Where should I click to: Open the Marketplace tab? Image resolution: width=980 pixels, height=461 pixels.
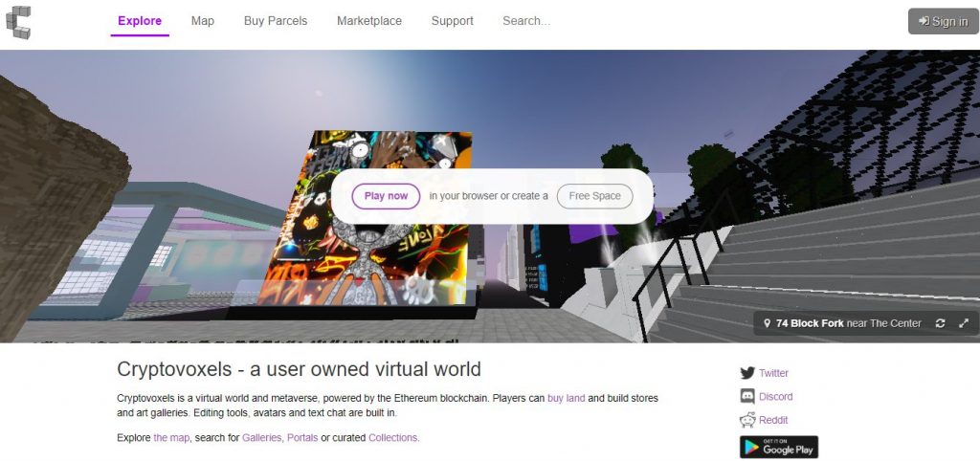pyautogui.click(x=369, y=21)
